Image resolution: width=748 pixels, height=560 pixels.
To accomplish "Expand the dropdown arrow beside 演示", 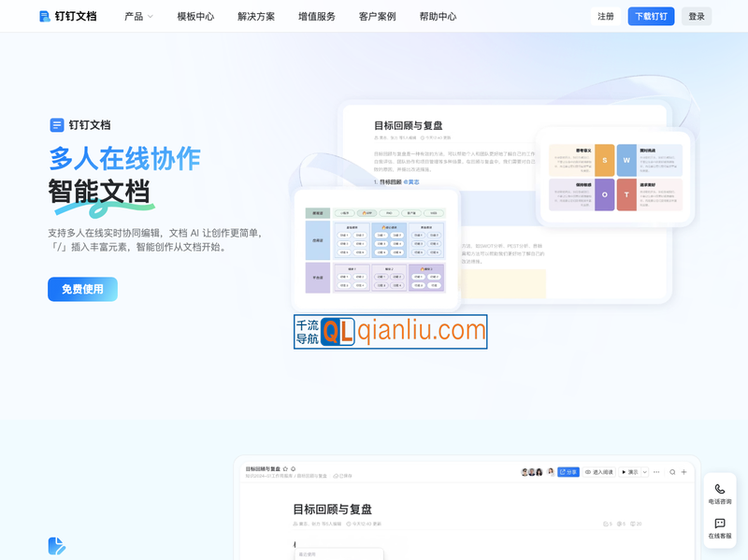I will (x=644, y=472).
